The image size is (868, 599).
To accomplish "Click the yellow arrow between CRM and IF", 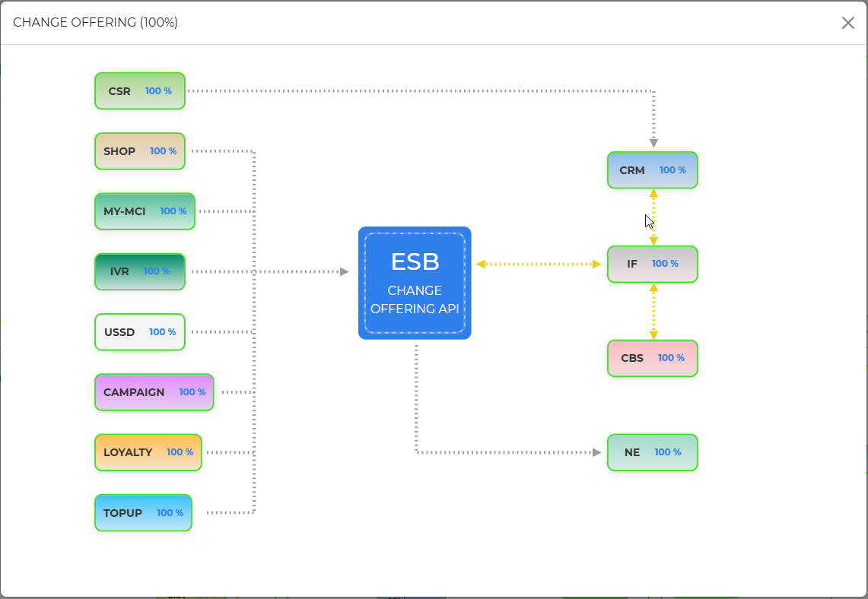I will [653, 217].
